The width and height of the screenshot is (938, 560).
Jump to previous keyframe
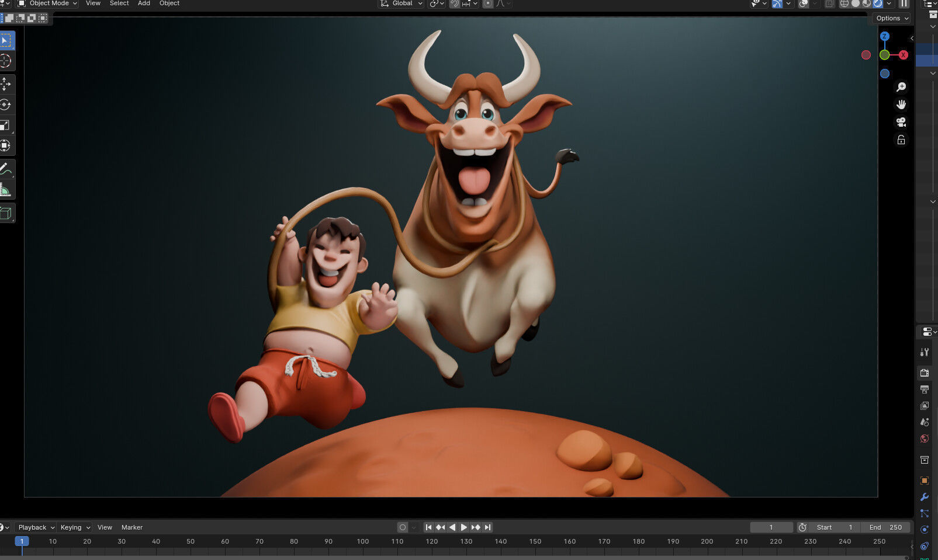coord(440,527)
